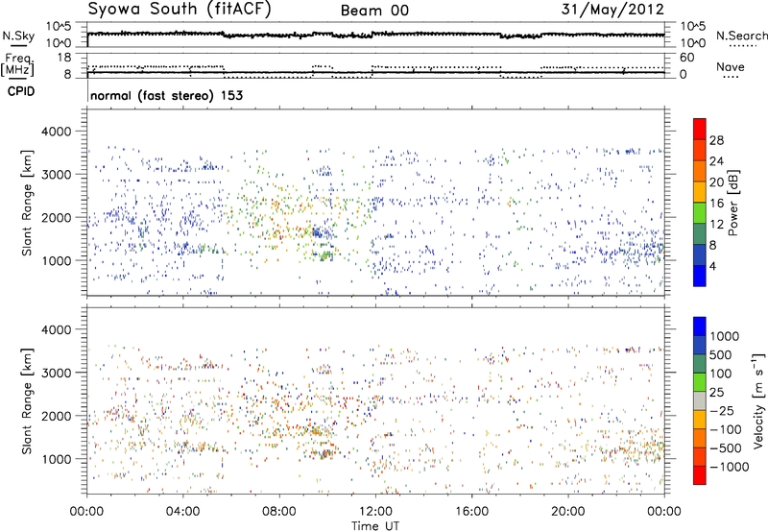Click the "12" power color bar value
768x532 pixels.
pyautogui.click(x=716, y=225)
